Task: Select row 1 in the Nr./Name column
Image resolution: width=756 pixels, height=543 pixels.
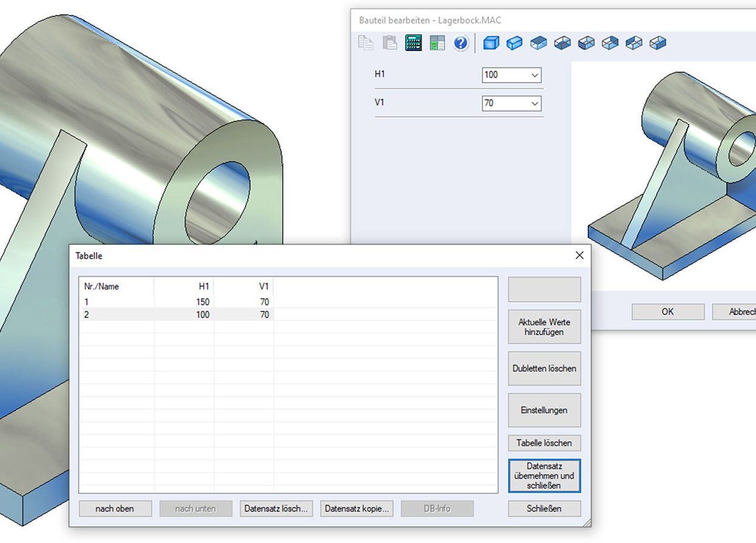Action: coord(117,302)
